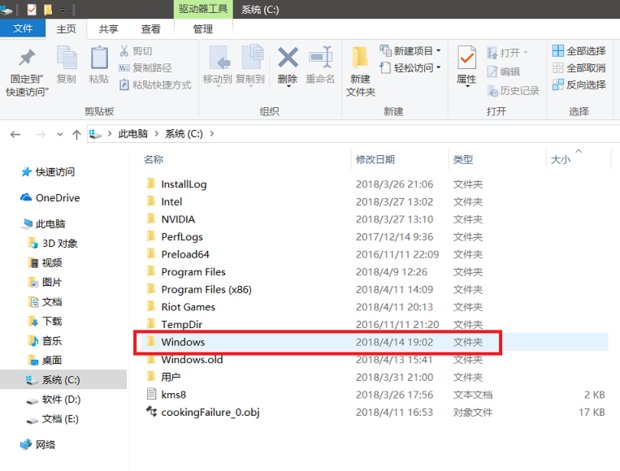The image size is (620, 471).
Task: Click the Forward arrow in navigation bar
Action: 40,134
